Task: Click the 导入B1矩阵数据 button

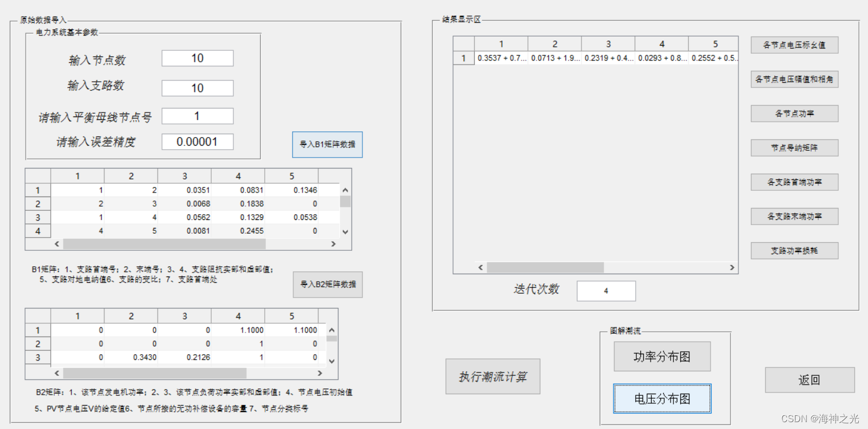Action: point(328,145)
